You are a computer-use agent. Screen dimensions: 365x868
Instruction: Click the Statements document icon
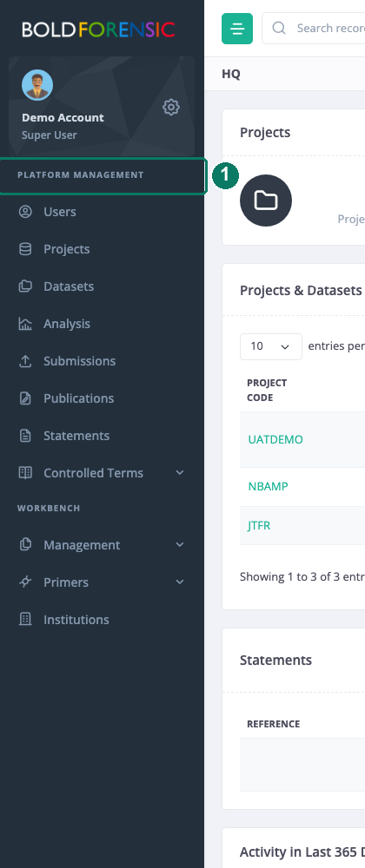[x=25, y=436]
